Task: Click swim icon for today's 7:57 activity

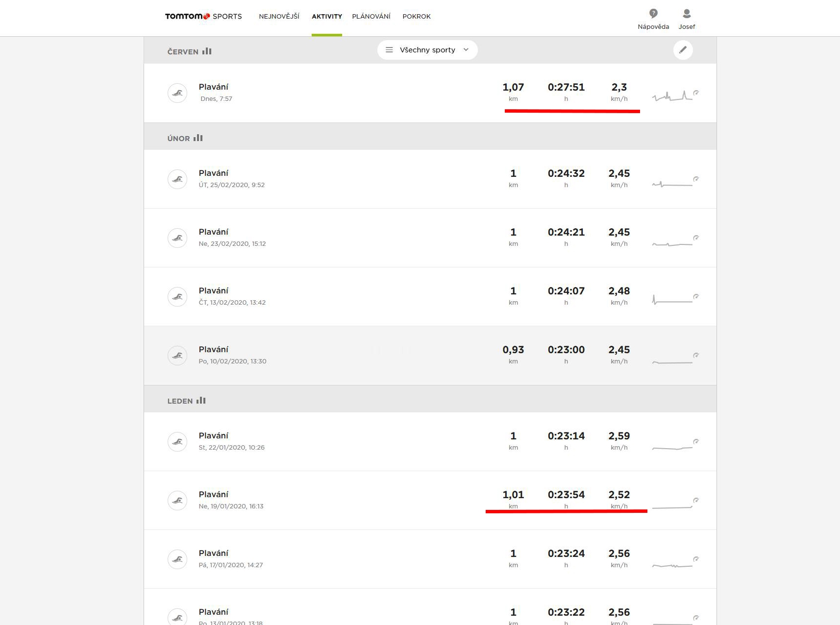Action: tap(177, 93)
